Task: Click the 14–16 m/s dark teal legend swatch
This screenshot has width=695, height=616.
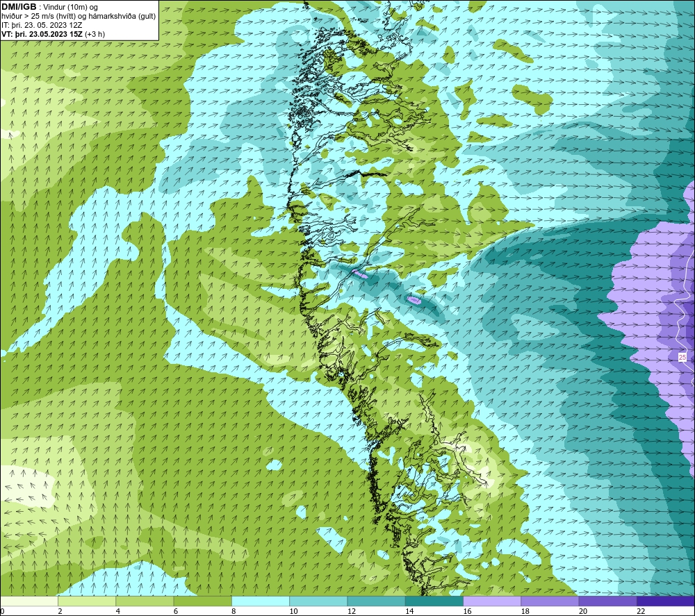Action: pyautogui.click(x=434, y=601)
